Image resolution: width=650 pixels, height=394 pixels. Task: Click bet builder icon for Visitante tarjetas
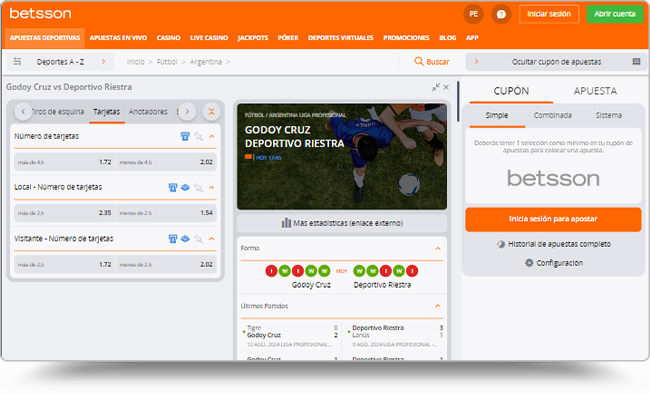pyautogui.click(x=185, y=238)
